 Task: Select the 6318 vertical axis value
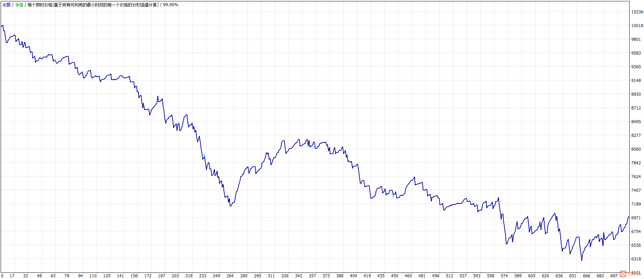(x=636, y=259)
